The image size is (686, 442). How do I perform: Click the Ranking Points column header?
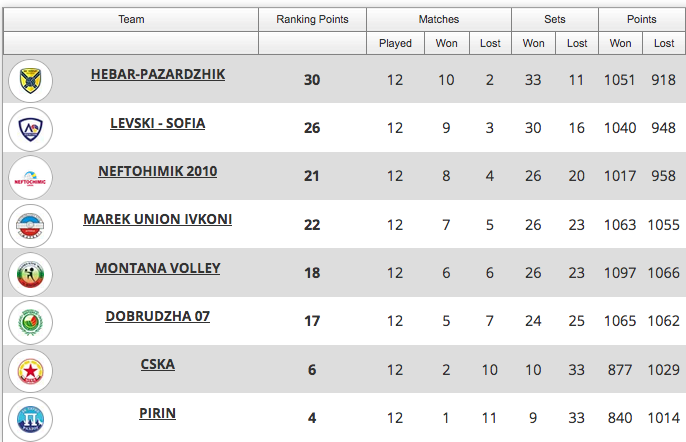(312, 19)
